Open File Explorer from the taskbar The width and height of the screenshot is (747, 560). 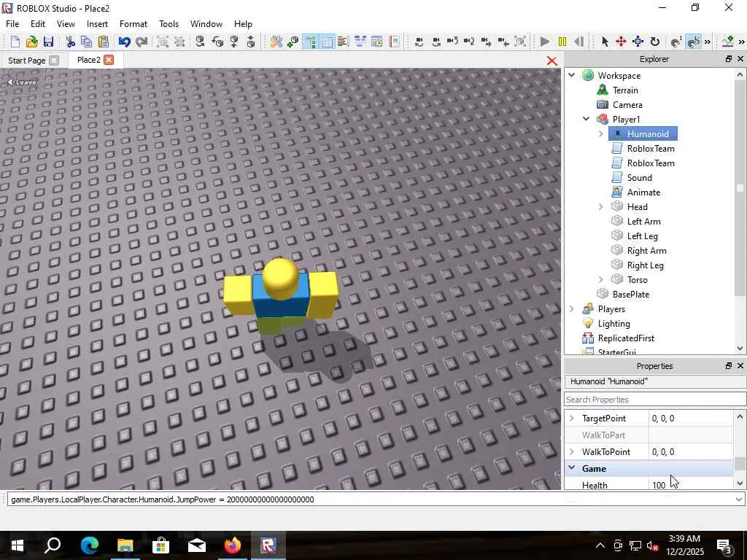(x=125, y=545)
